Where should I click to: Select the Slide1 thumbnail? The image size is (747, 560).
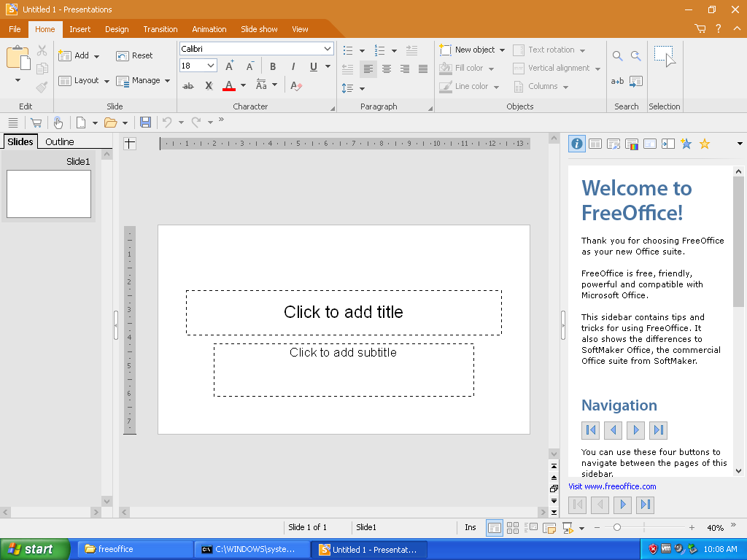(x=49, y=194)
